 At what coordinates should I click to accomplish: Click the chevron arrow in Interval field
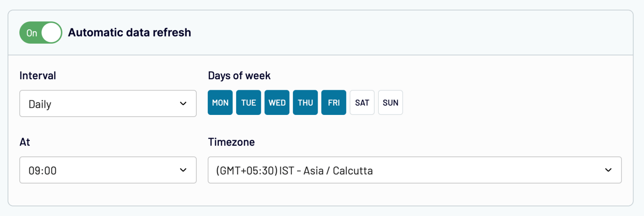point(183,104)
